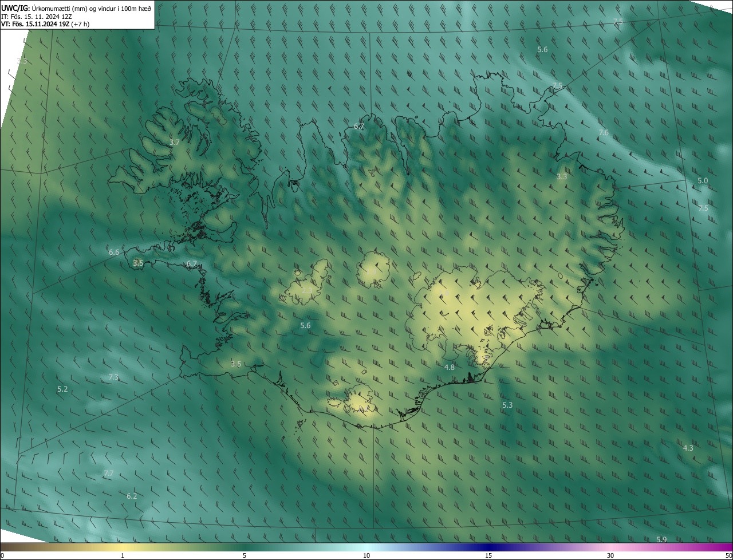
Task: Click the color scale label '0'
Action: pyautogui.click(x=2, y=555)
